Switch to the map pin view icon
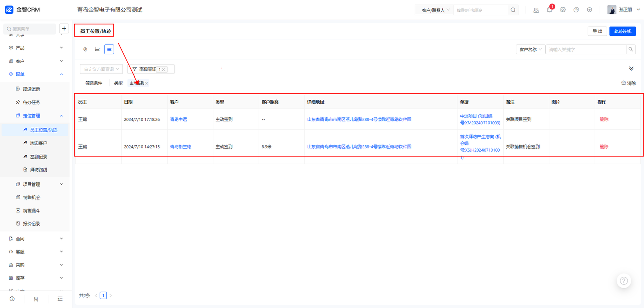The image size is (644, 308). click(x=85, y=49)
